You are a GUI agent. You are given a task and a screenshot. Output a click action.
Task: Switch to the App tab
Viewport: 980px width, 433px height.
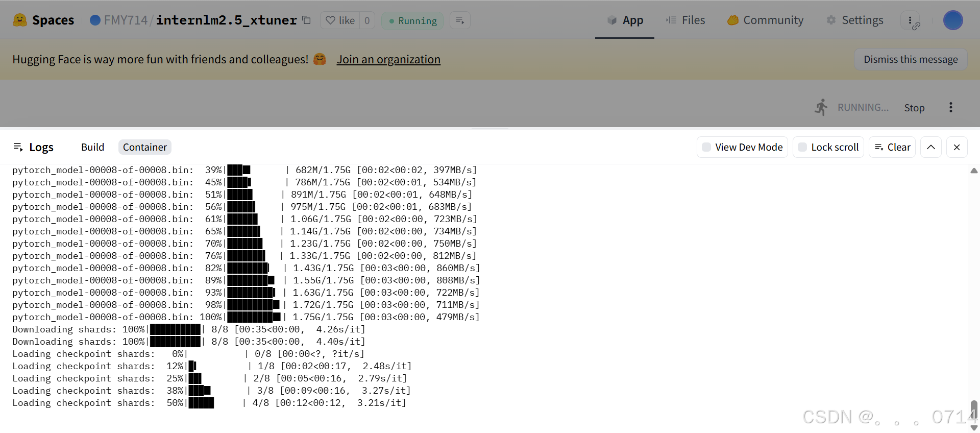625,20
